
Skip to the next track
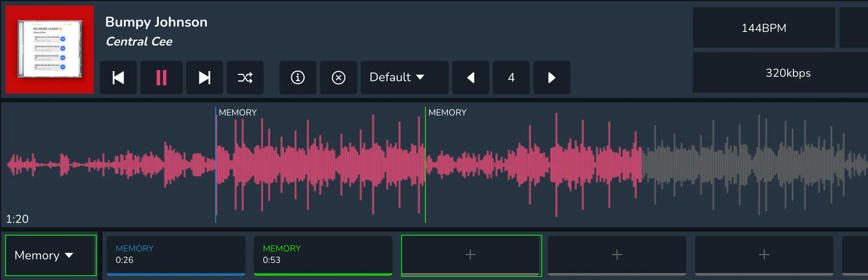tap(204, 78)
